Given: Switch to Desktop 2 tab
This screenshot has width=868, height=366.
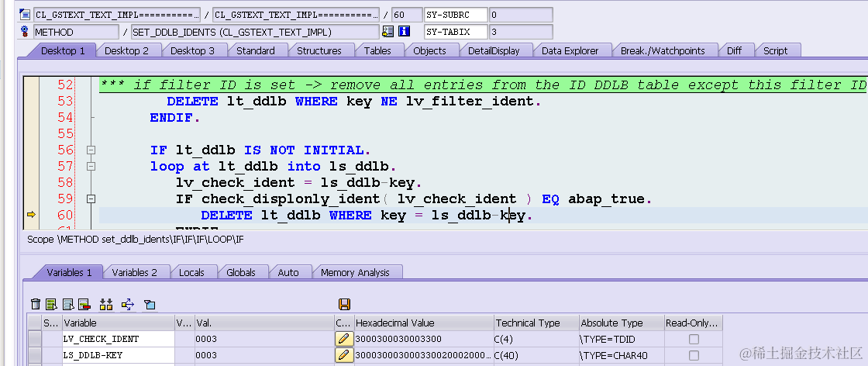Looking at the screenshot, I should click(x=127, y=50).
